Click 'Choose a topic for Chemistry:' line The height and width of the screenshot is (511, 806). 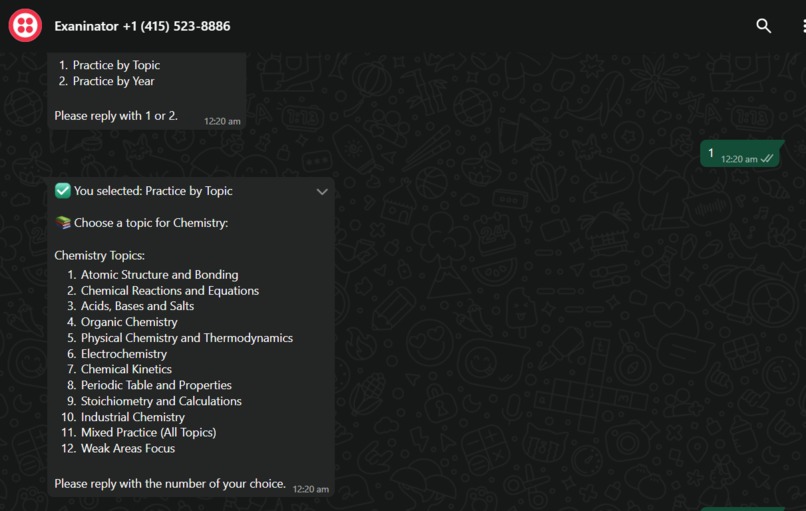tap(151, 223)
